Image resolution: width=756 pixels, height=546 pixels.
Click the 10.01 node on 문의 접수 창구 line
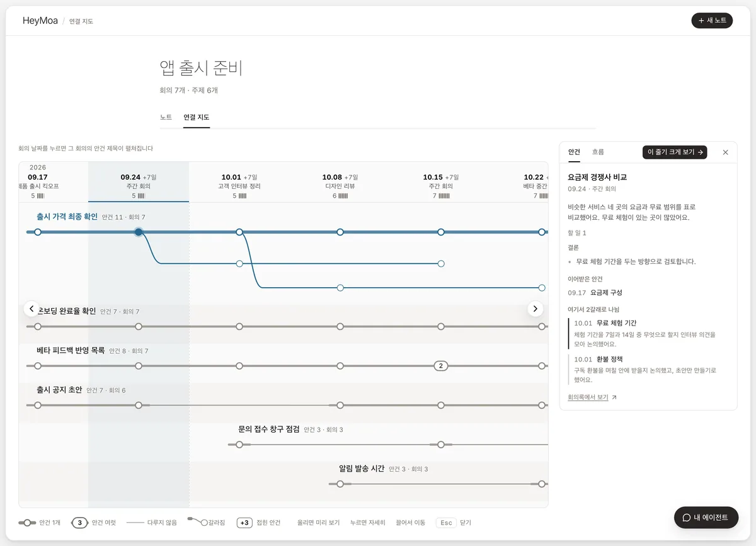(x=239, y=445)
